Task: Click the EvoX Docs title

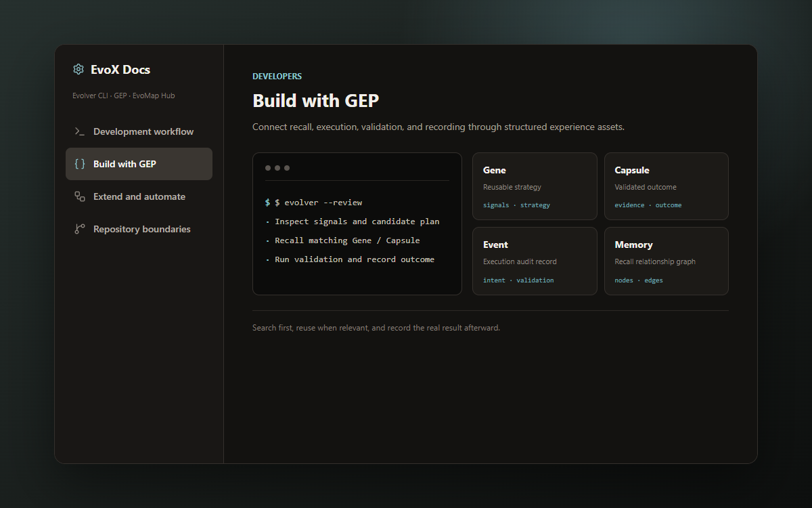Action: 120,70
